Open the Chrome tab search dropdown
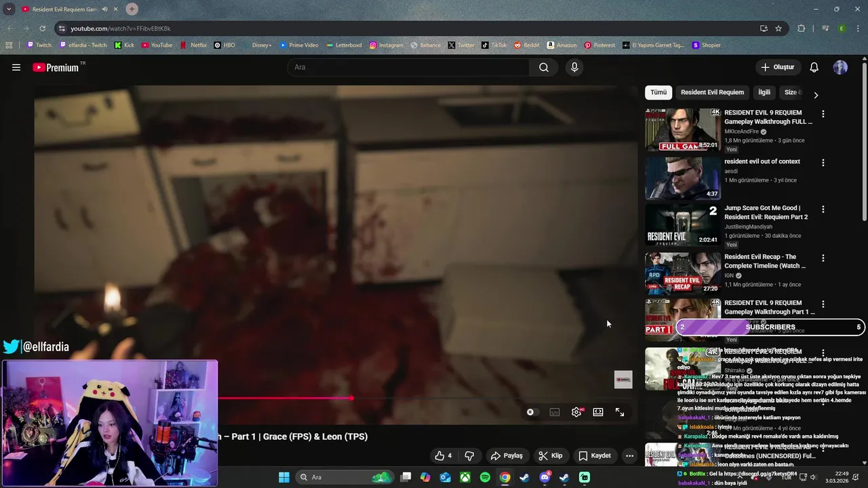Image resolution: width=868 pixels, height=488 pixels. tap(9, 9)
